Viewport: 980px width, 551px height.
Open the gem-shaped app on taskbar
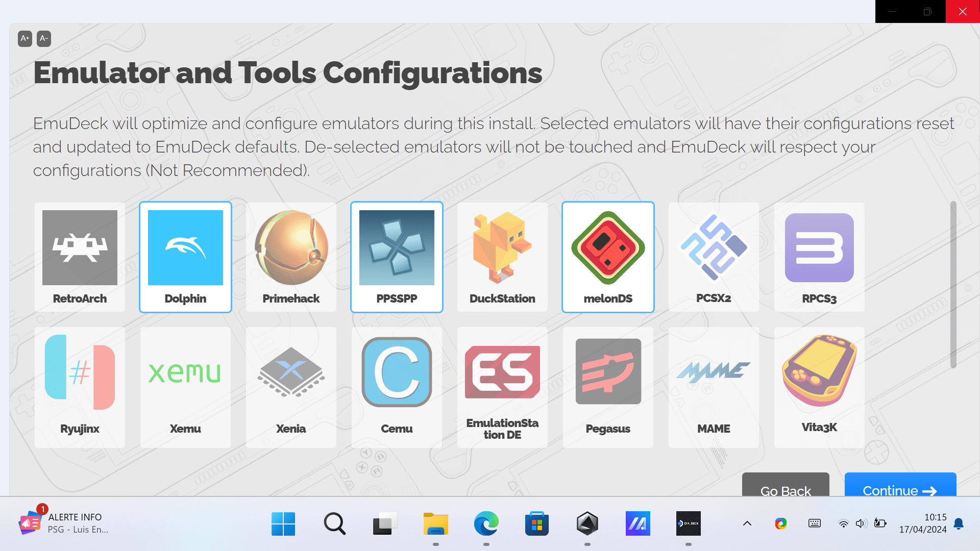point(587,523)
